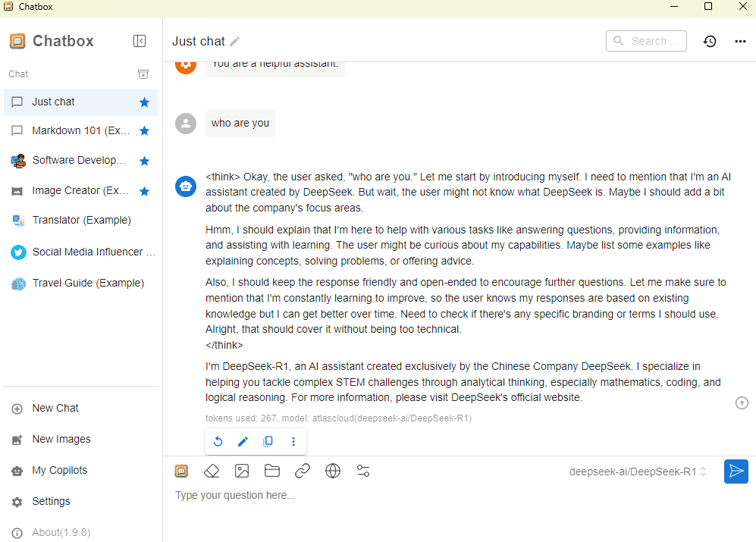756x542 pixels.
Task: Open Translator (Example) chat
Action: click(80, 221)
